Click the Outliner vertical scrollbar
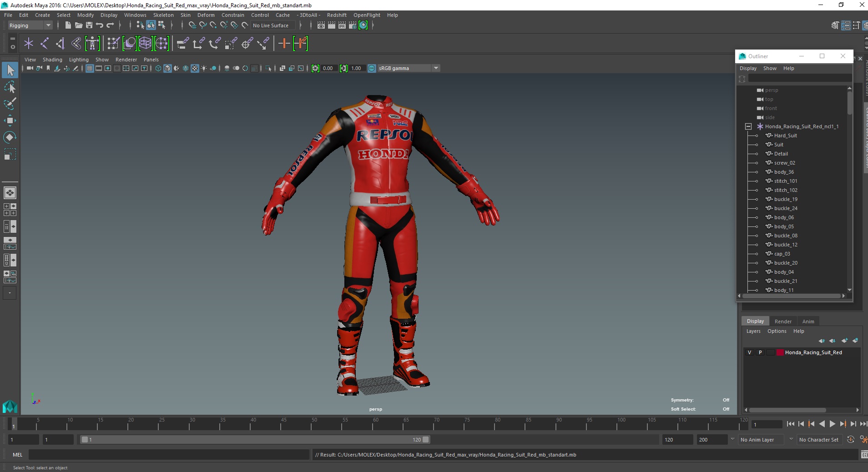The image size is (868, 472). (849, 102)
